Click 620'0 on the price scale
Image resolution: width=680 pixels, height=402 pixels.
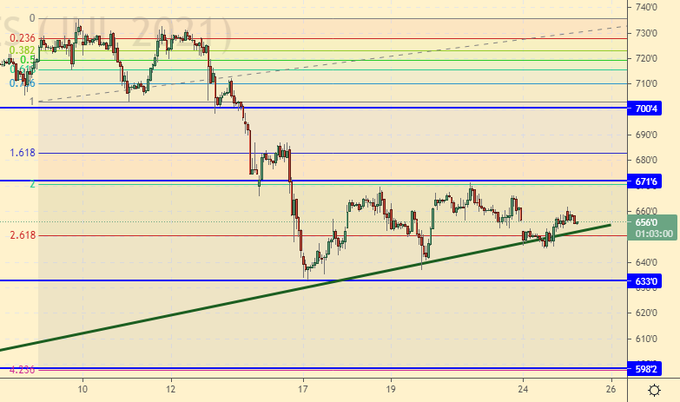(x=645, y=313)
